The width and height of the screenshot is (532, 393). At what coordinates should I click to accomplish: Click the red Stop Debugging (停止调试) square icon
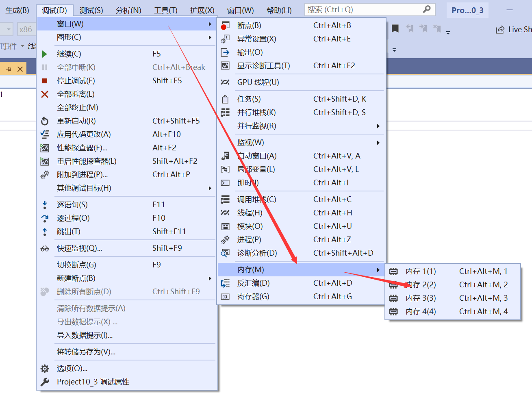[45, 81]
